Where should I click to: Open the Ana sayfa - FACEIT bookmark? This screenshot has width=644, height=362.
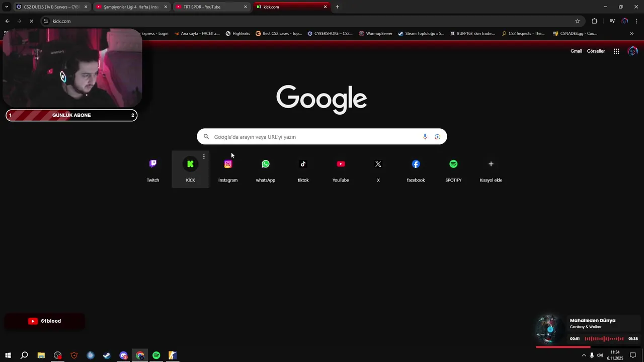[x=197, y=34]
